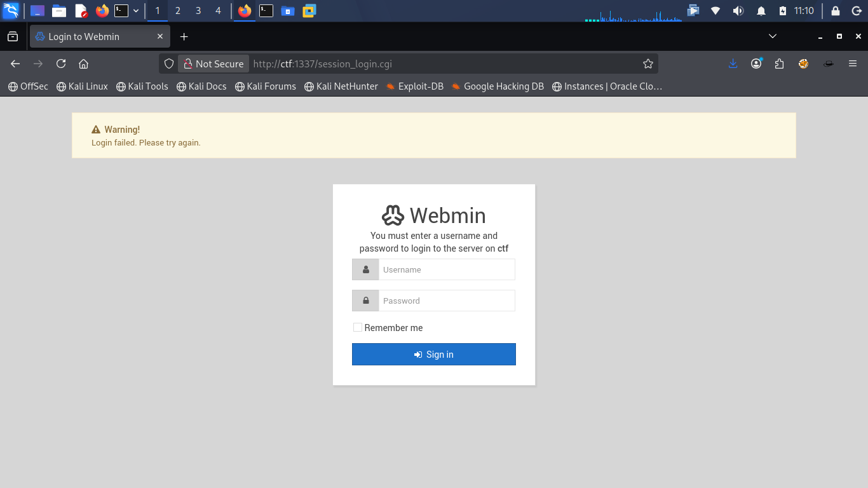
Task: Open the Kali Tools bookmark
Action: point(142,86)
